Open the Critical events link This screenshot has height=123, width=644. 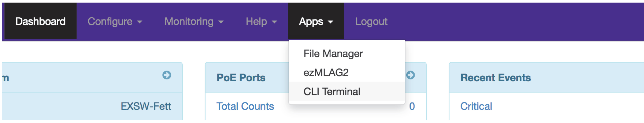tap(476, 106)
